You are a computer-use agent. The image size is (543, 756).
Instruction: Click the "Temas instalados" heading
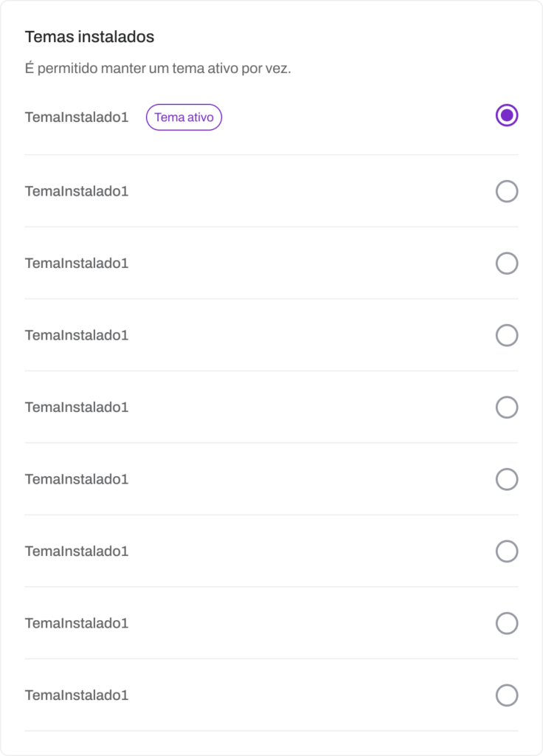89,37
